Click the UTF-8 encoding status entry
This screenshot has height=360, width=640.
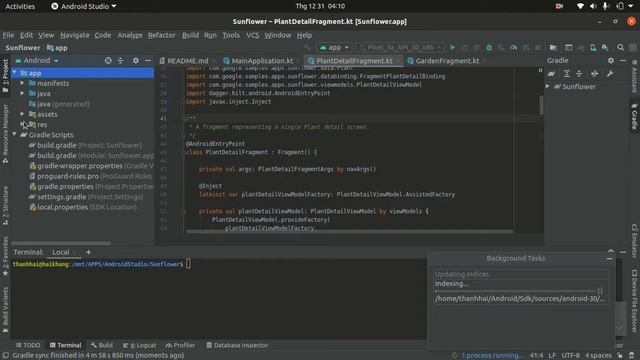(x=571, y=356)
